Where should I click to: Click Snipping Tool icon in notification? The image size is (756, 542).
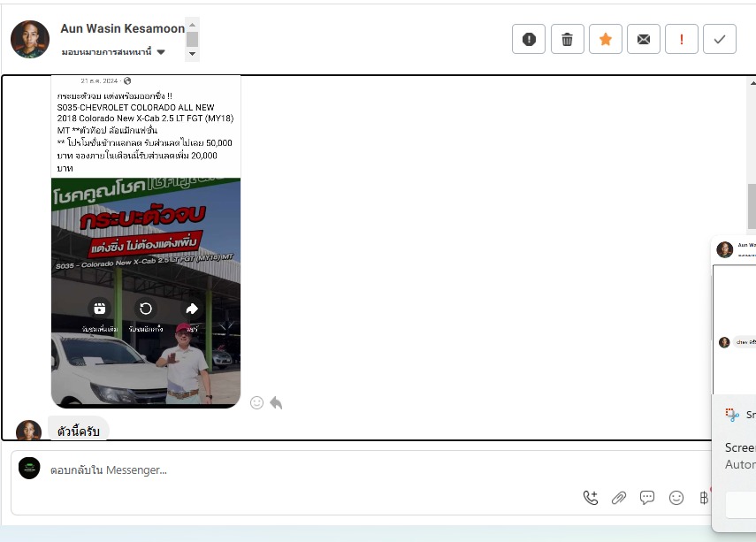point(732,414)
